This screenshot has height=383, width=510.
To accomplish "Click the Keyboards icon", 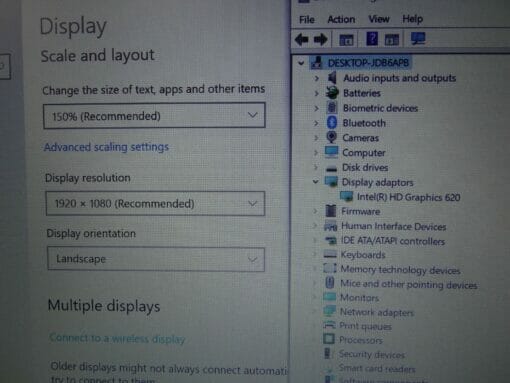I will pos(330,255).
